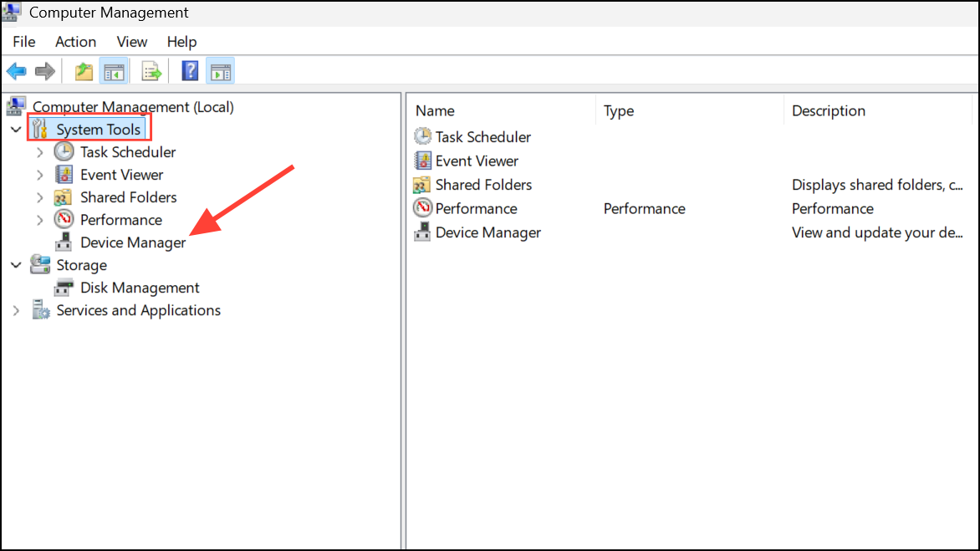Click the Performance Description column cell
980x551 pixels.
click(x=833, y=209)
